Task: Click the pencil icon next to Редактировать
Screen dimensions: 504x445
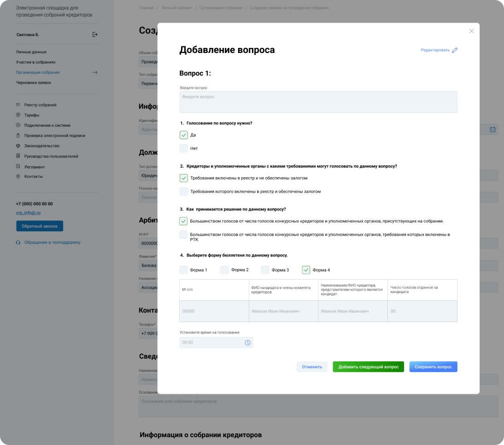Action: [455, 50]
